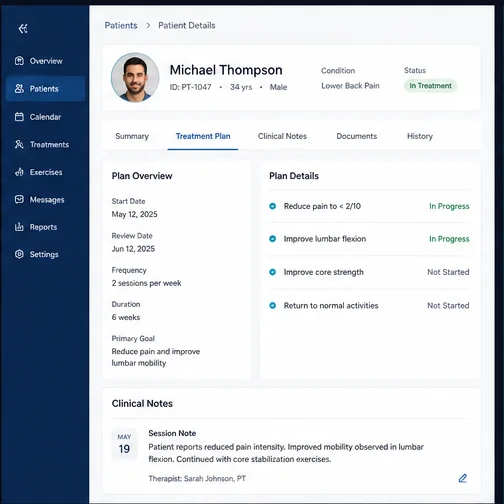Click the In Treatment status badge

(430, 86)
